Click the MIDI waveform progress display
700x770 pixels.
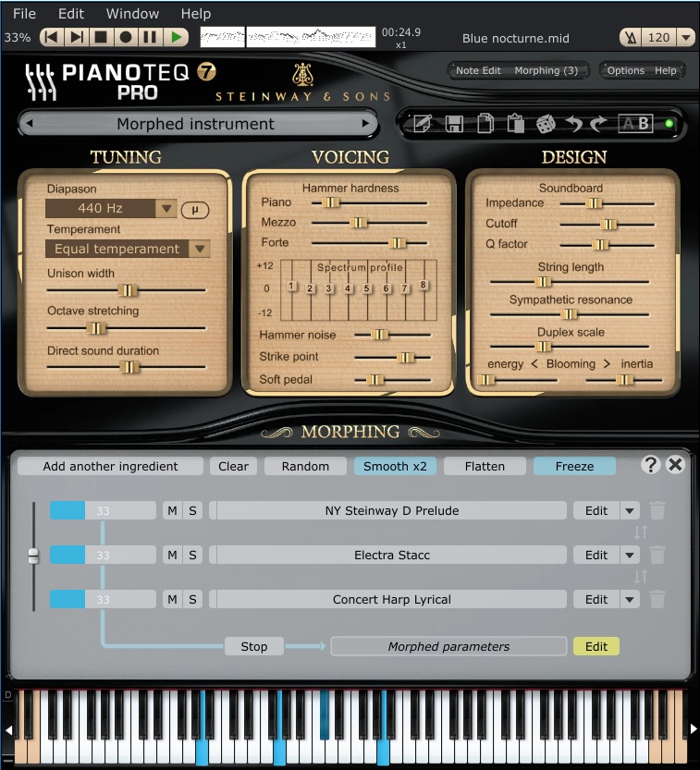click(x=288, y=37)
